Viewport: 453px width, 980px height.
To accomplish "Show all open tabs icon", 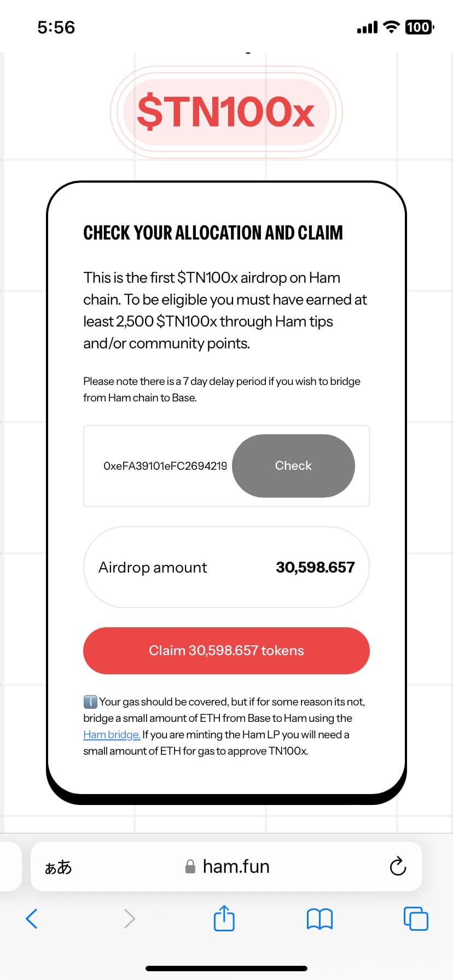I will (x=416, y=918).
